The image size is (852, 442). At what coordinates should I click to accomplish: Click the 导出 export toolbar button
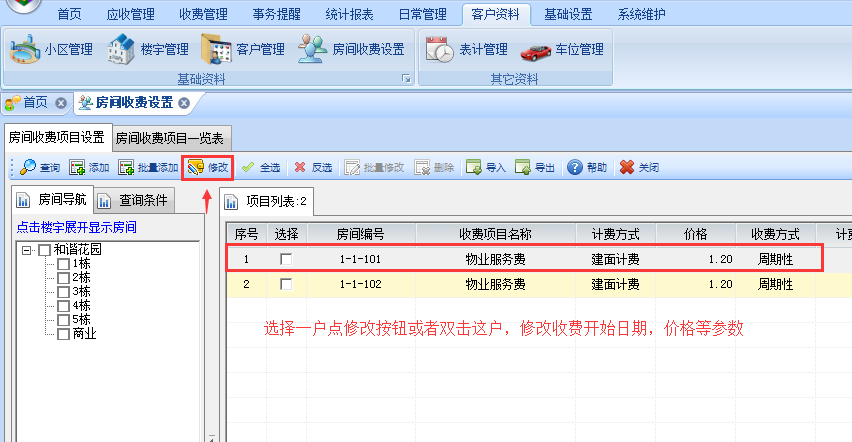535,167
